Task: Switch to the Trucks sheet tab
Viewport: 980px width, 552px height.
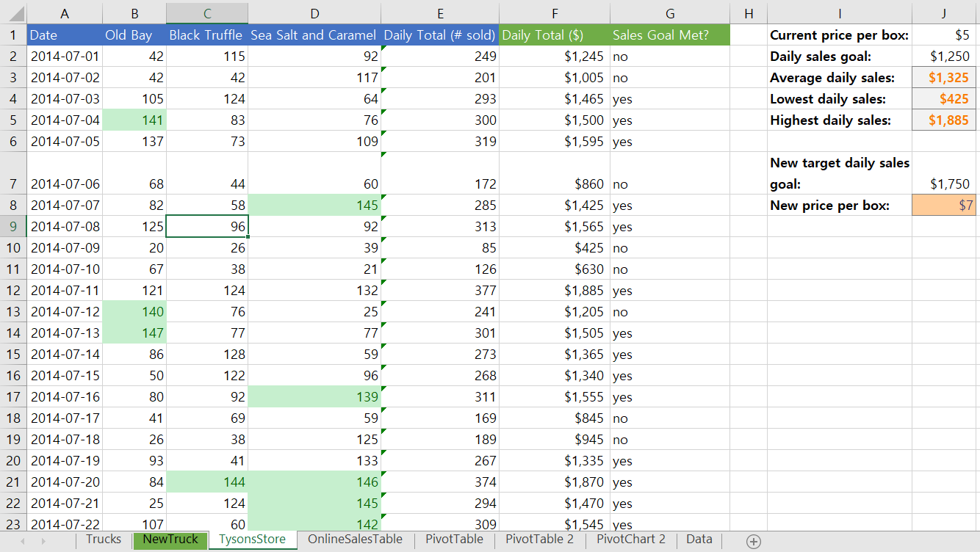Action: [103, 539]
